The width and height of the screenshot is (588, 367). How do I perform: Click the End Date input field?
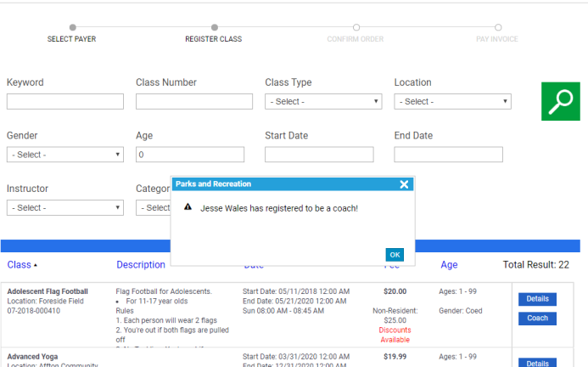pyautogui.click(x=448, y=155)
